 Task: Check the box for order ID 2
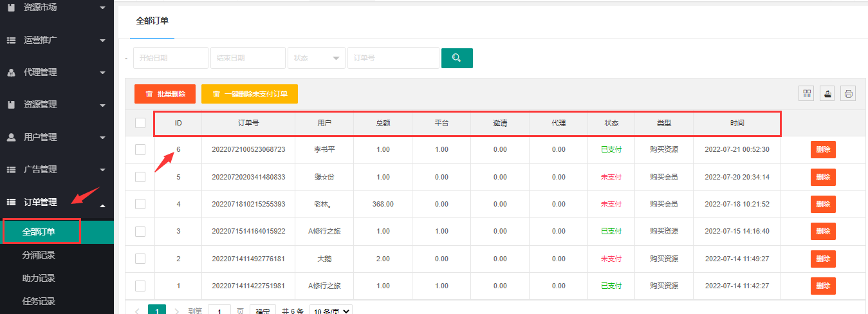click(x=140, y=259)
